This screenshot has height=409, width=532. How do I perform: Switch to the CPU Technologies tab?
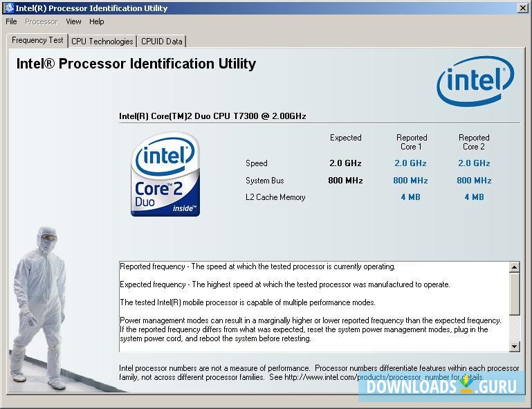click(102, 42)
